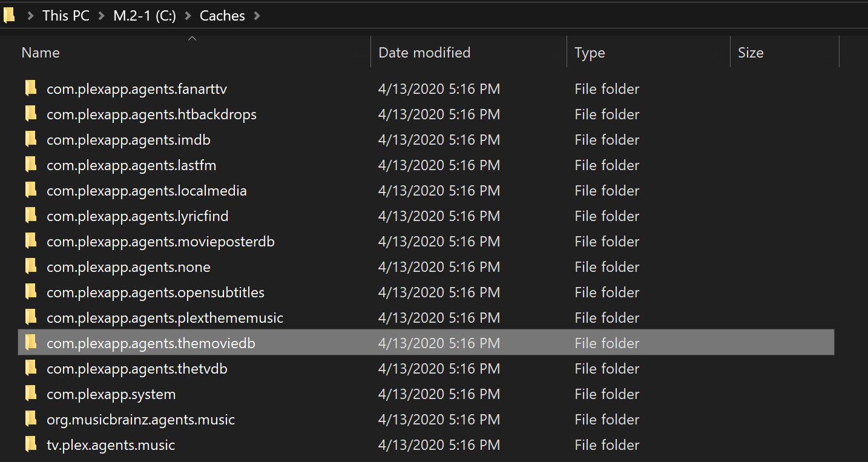Viewport: 868px width, 462px height.
Task: Sort by the Name column header
Action: [x=41, y=53]
